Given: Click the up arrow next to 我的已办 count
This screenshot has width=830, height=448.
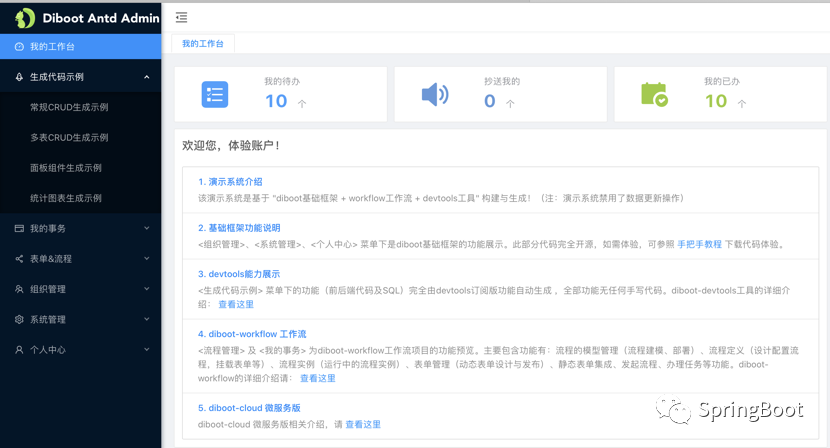Looking at the screenshot, I should pos(742,103).
